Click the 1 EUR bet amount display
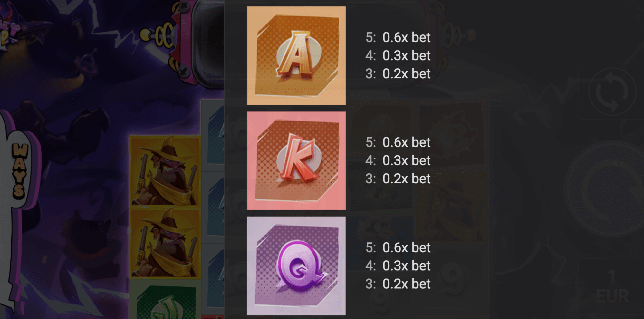The height and width of the screenshot is (319, 644). [612, 287]
